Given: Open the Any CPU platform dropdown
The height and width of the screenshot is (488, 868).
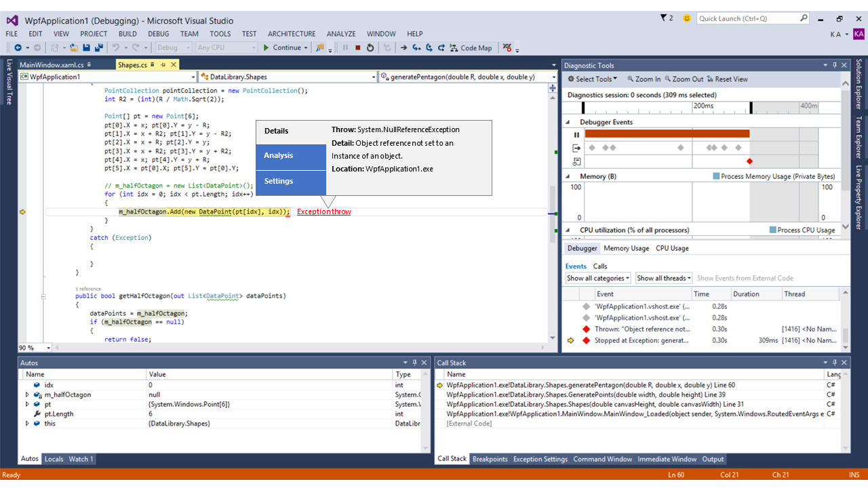Looking at the screenshot, I should click(226, 47).
